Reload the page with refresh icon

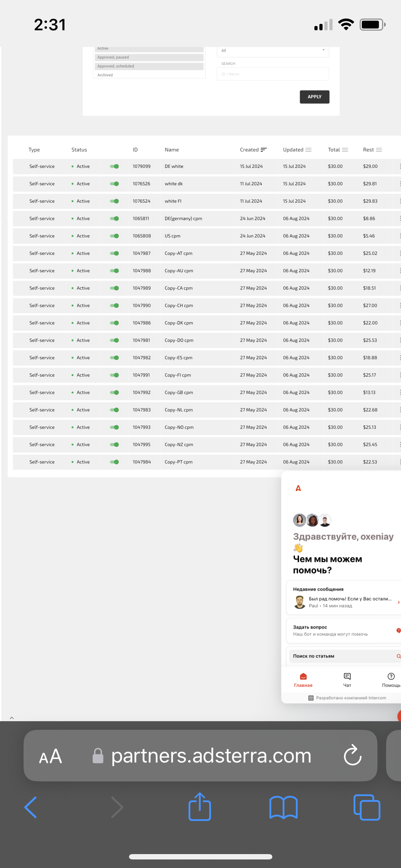pyautogui.click(x=353, y=755)
